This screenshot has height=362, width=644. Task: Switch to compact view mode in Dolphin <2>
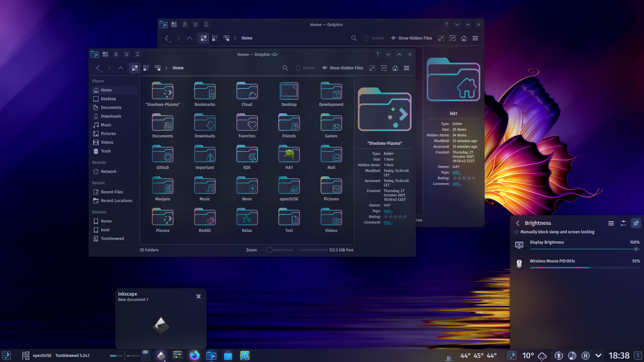(x=146, y=68)
